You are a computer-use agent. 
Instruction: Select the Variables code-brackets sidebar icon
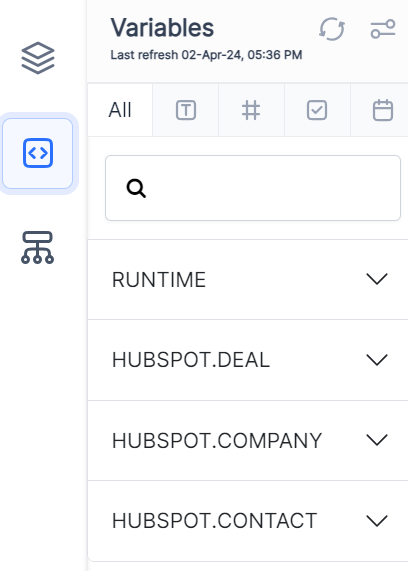click(38, 153)
